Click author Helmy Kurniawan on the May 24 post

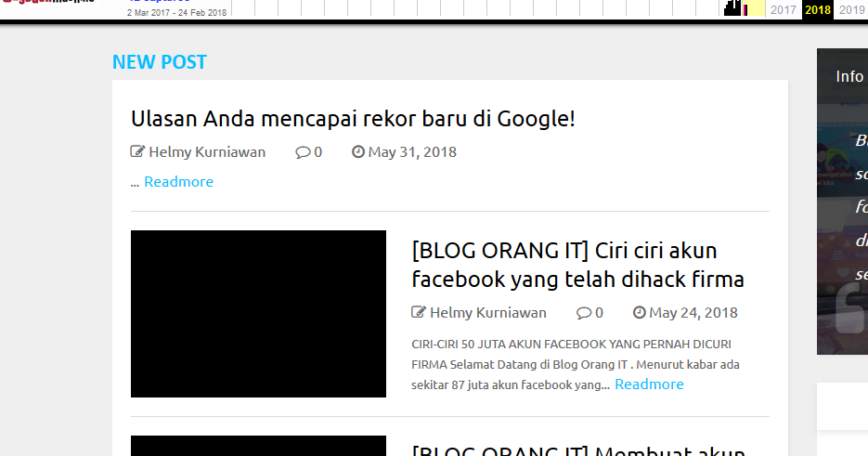[x=487, y=312]
